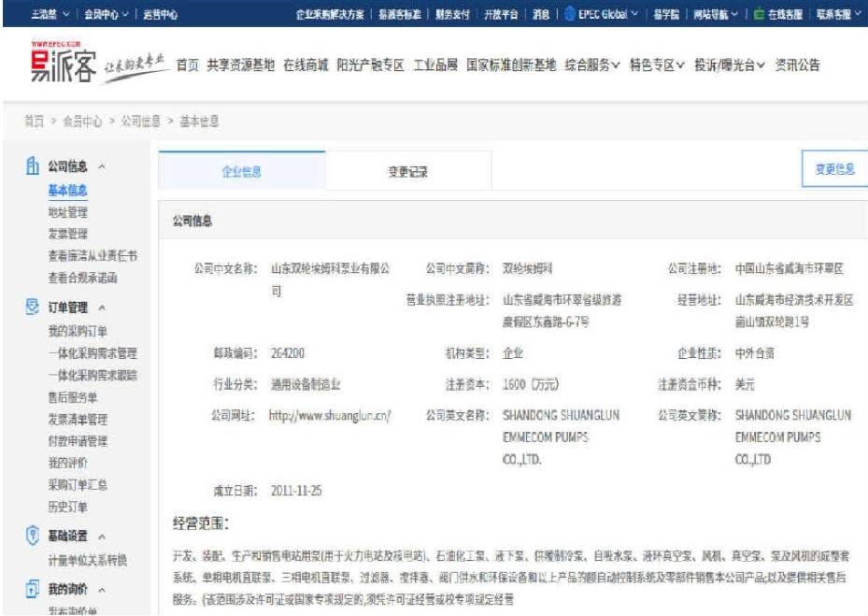Viewport: 868px width, 616px height.
Task: Click the 变更信息 button
Action: 834,168
